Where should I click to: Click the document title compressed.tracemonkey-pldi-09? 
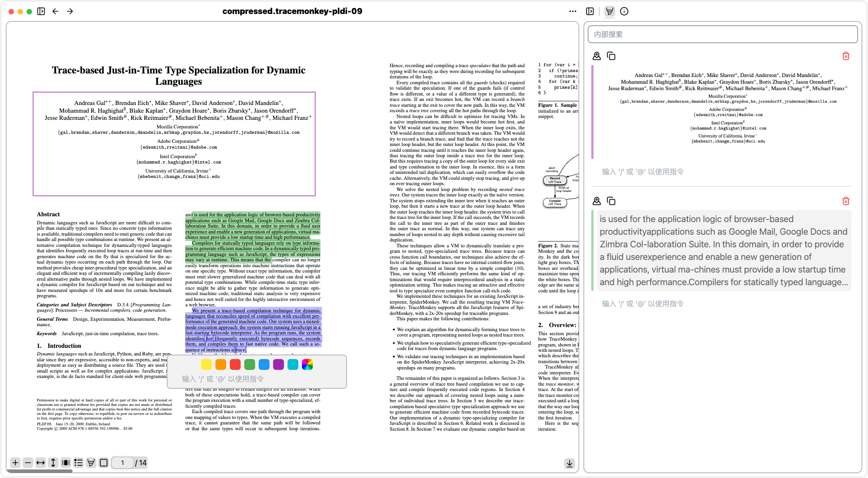click(x=292, y=11)
